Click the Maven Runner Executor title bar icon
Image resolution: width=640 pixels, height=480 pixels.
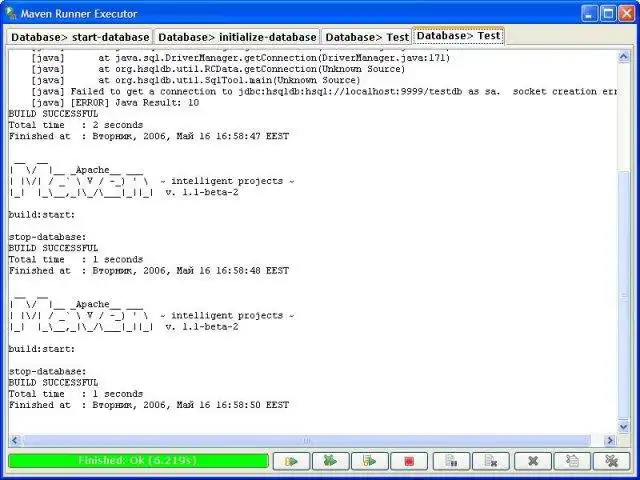coord(11,13)
